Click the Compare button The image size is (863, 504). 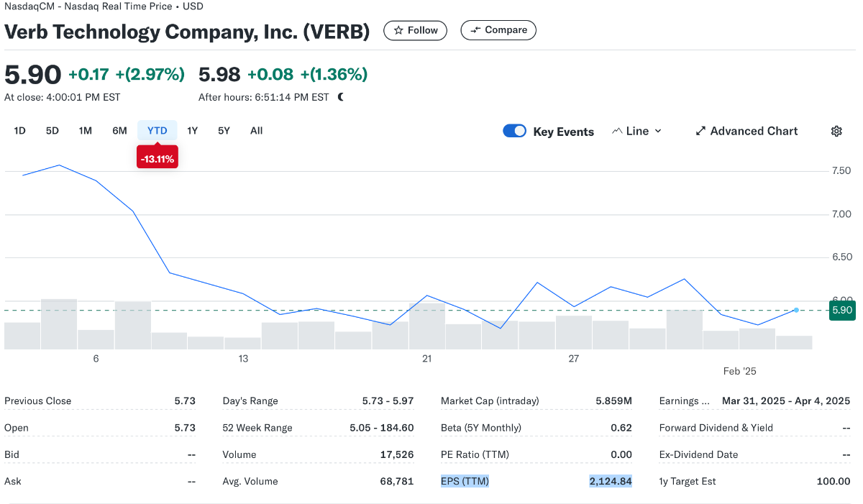(498, 30)
